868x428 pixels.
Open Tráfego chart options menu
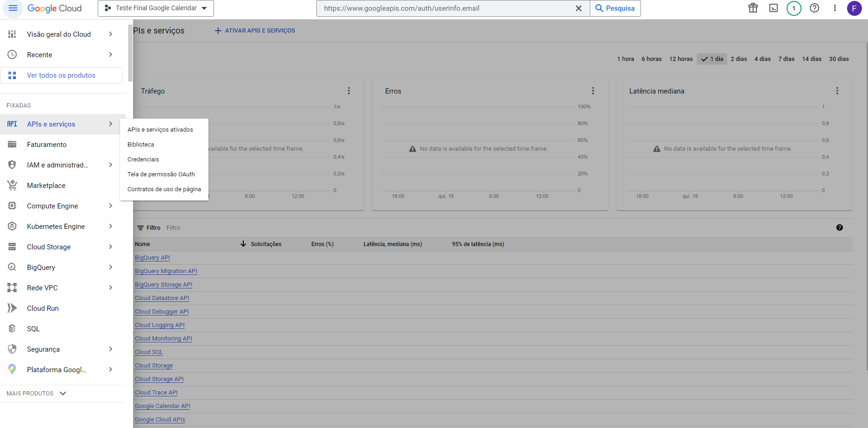click(x=349, y=91)
